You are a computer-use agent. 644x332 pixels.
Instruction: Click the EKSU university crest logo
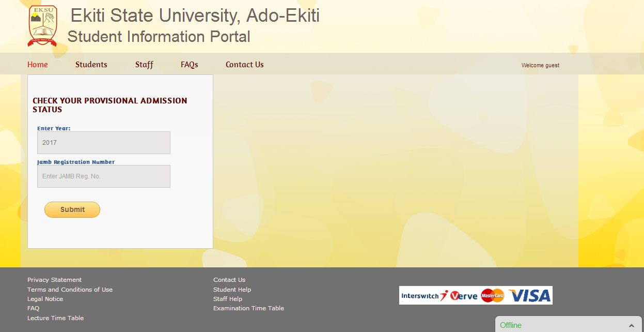(42, 26)
